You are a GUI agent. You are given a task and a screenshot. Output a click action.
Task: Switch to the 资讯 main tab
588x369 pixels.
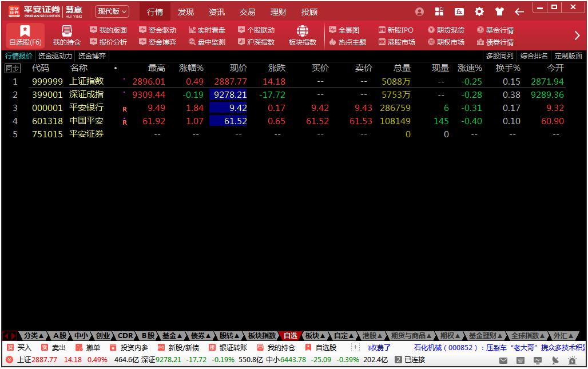coord(216,12)
